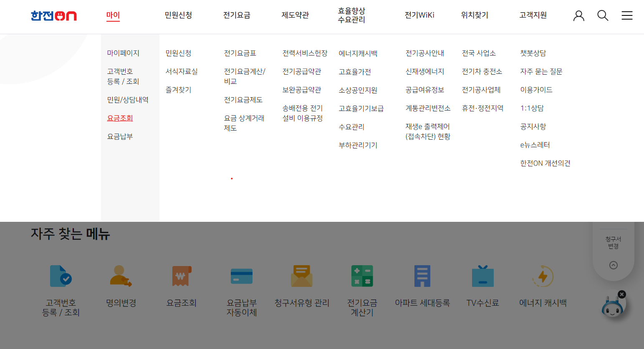Open 서식자료실 link
Image resolution: width=644 pixels, height=349 pixels.
[182, 72]
